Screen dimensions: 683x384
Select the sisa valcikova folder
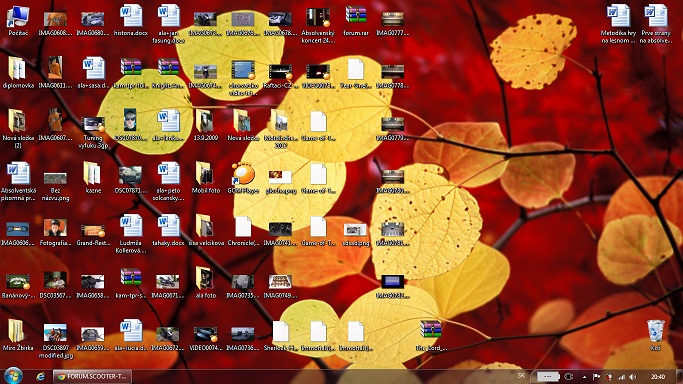206,231
